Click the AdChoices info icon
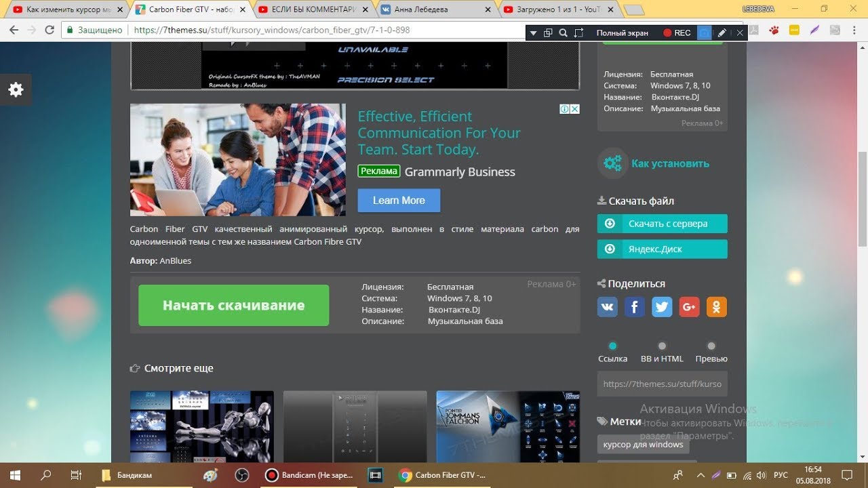Screen dimensions: 868x488 [564, 109]
